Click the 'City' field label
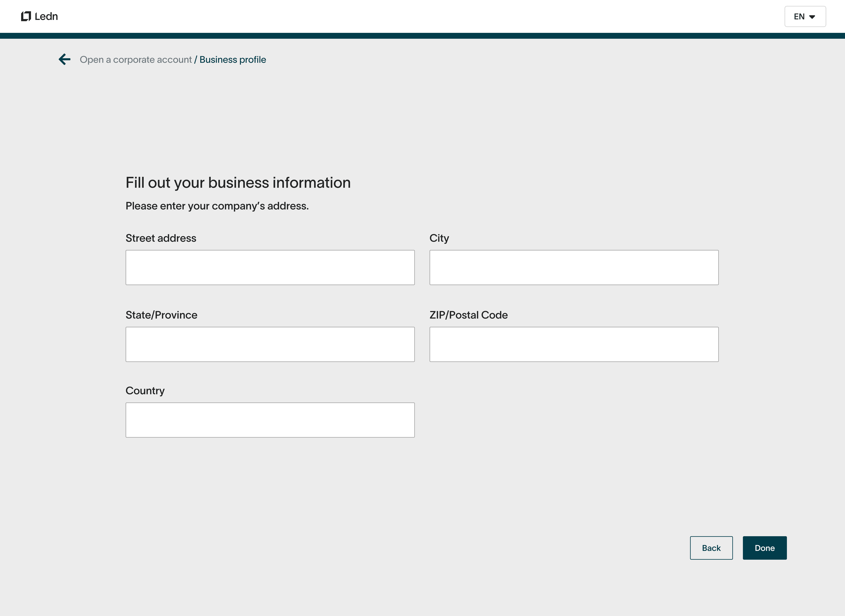 click(439, 238)
